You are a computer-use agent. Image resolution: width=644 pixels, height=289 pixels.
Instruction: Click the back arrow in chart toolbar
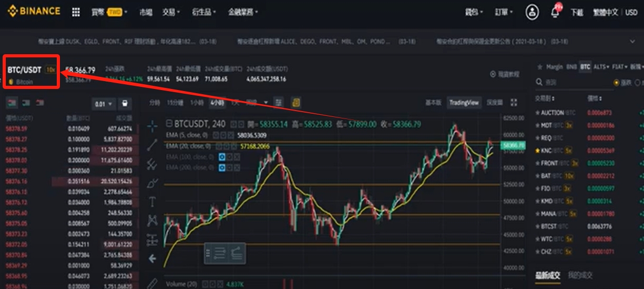152,258
